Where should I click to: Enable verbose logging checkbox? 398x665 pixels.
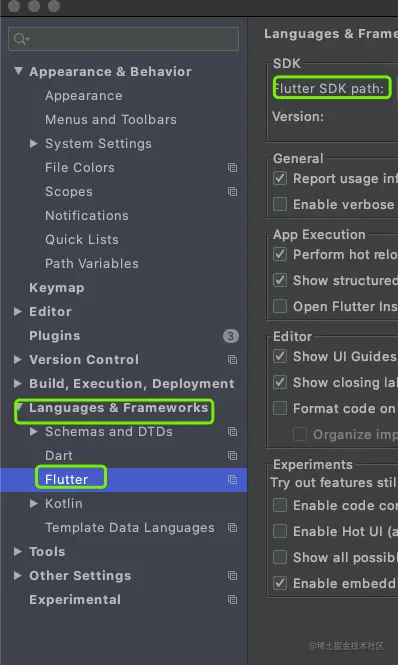pyautogui.click(x=280, y=204)
